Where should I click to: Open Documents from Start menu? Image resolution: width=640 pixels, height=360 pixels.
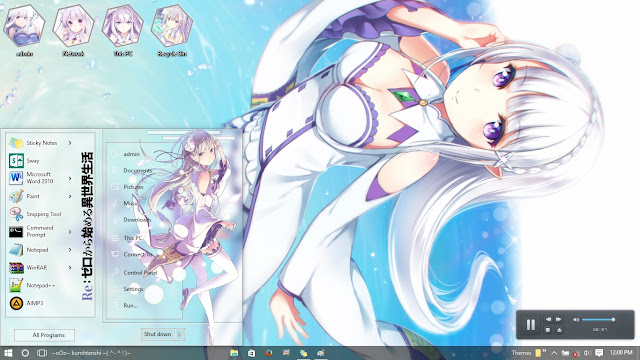click(137, 171)
